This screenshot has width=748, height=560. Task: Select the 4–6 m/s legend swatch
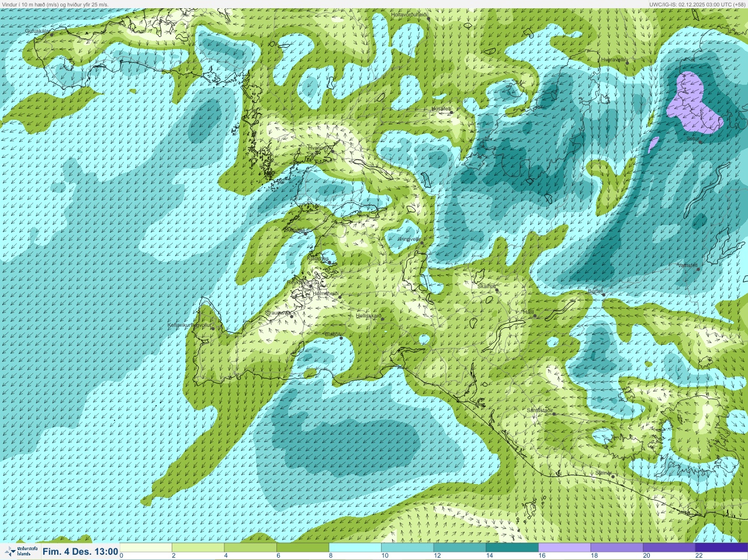tap(250, 548)
